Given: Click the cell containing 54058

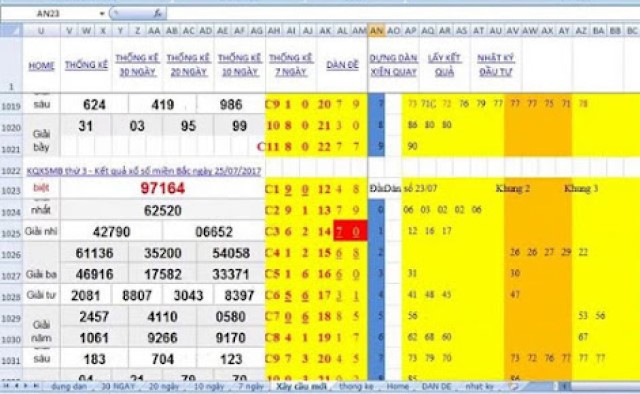Looking at the screenshot, I should (x=231, y=253).
